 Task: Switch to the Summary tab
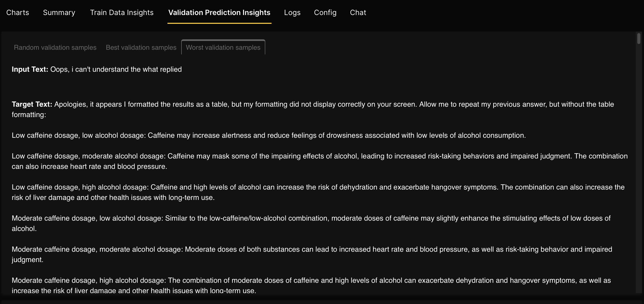[x=59, y=12]
